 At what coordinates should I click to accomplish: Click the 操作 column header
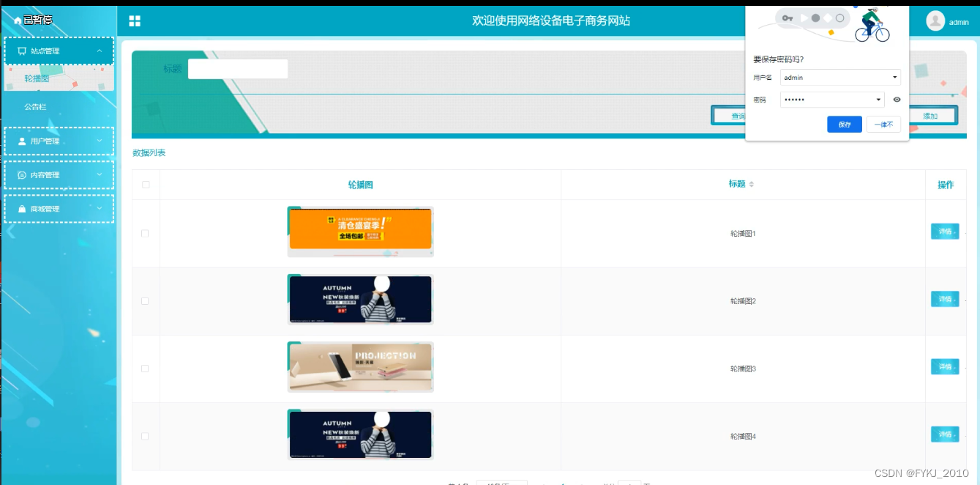point(946,185)
